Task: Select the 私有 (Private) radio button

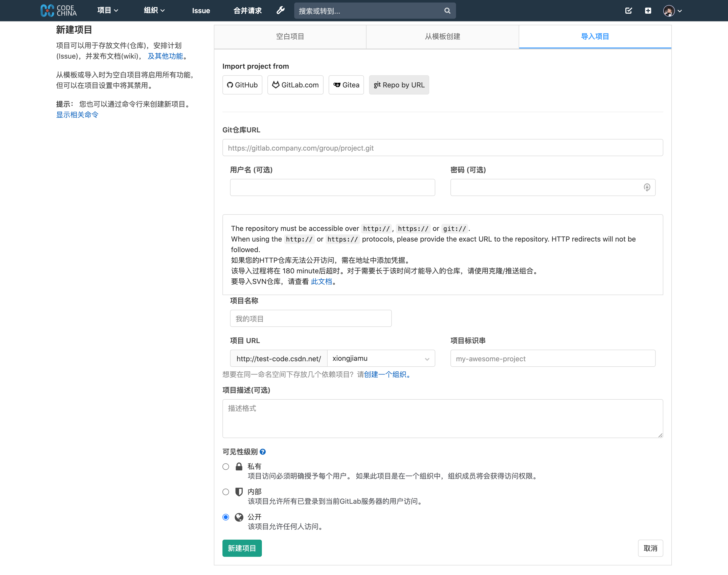Action: click(x=226, y=466)
